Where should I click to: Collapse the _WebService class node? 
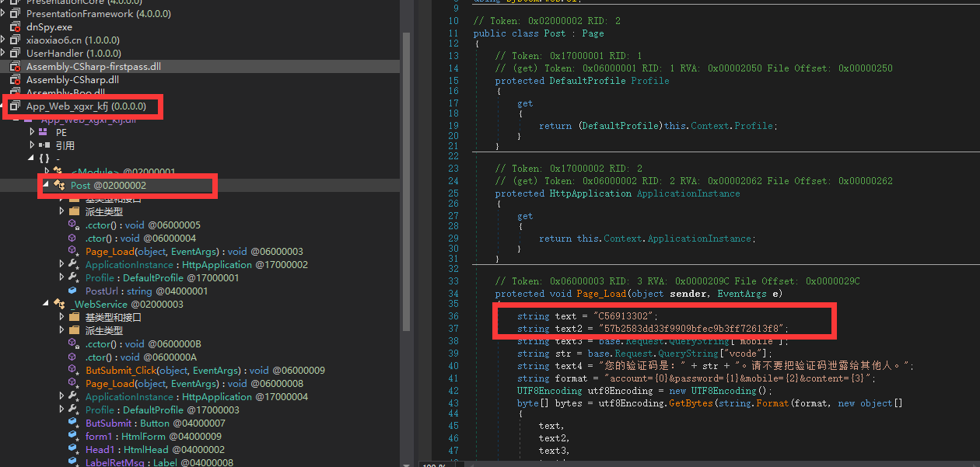[x=46, y=304]
